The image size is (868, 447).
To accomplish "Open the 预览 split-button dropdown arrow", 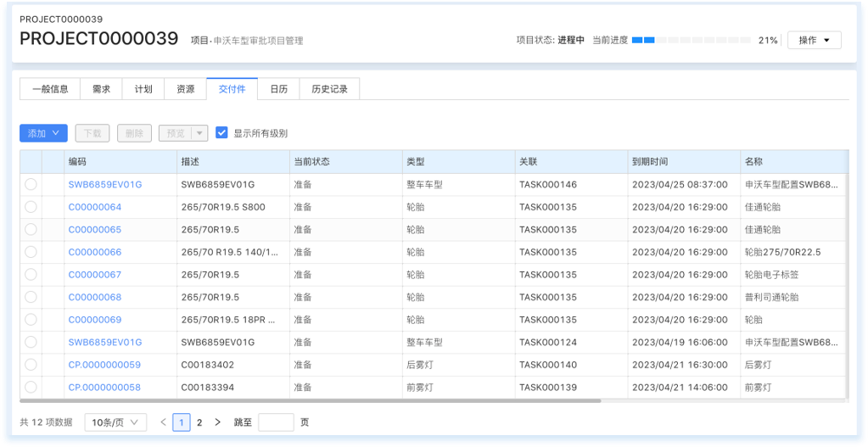I will coord(199,133).
